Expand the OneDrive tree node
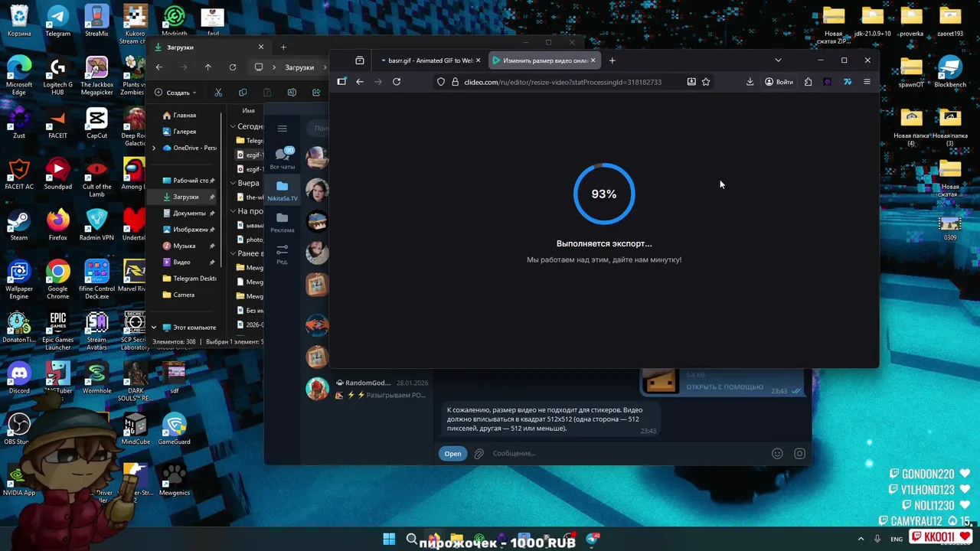 pos(154,148)
